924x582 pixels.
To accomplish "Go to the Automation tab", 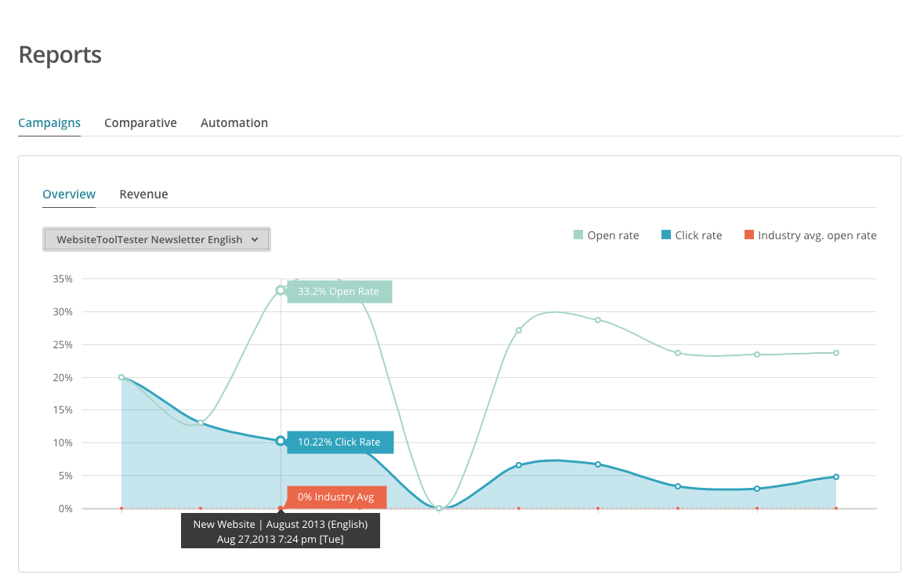I will 234,123.
